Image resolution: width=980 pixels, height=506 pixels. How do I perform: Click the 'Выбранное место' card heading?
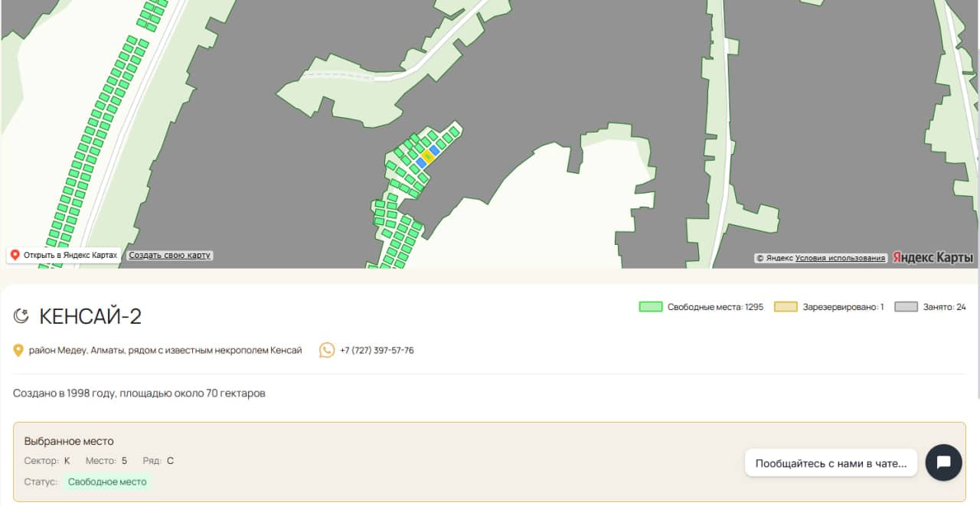(69, 441)
